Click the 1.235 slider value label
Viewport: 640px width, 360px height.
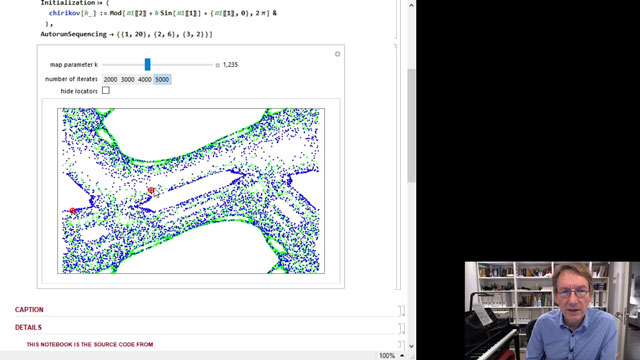[231, 65]
